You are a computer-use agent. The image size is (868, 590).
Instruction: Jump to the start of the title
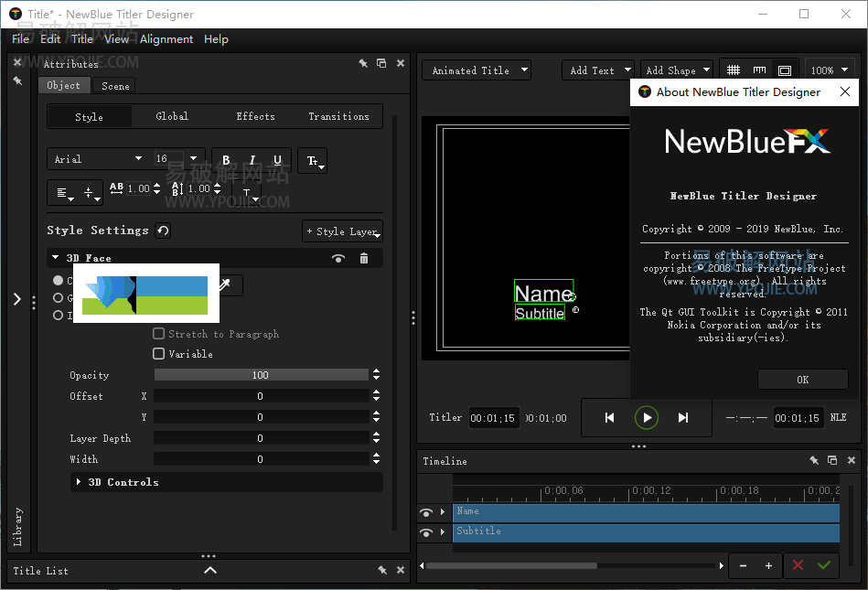tap(609, 418)
